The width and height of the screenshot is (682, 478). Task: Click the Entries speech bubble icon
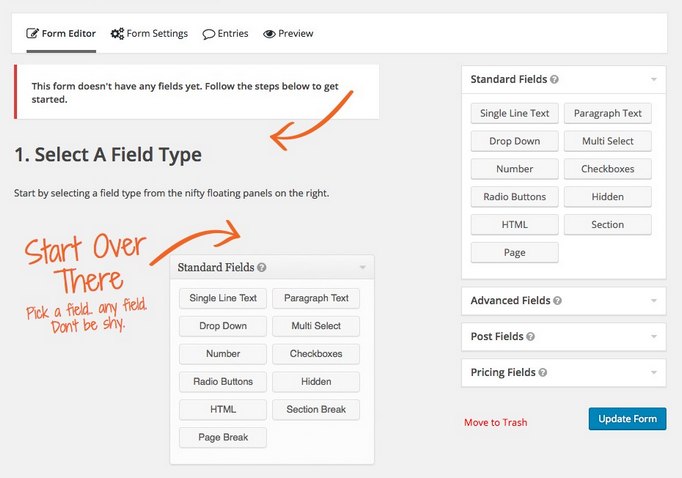point(209,34)
